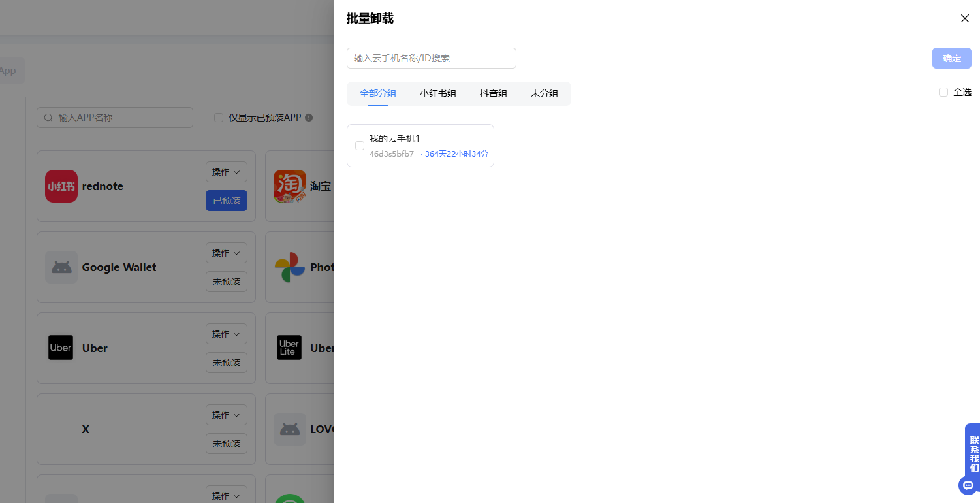Image resolution: width=980 pixels, height=503 pixels.
Task: Check the 全选 select-all checkbox
Action: tap(943, 92)
